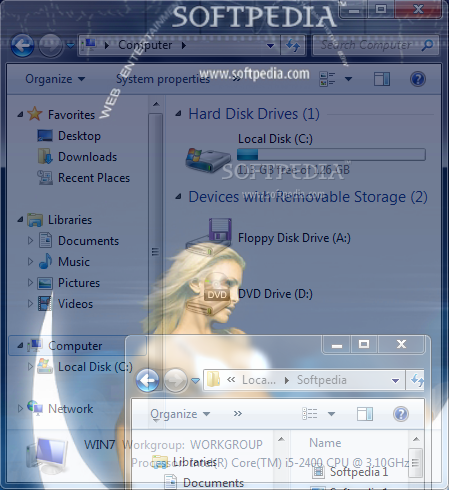Change view icon in Softpedia window
Screen dimensions: 449x490
click(310, 414)
